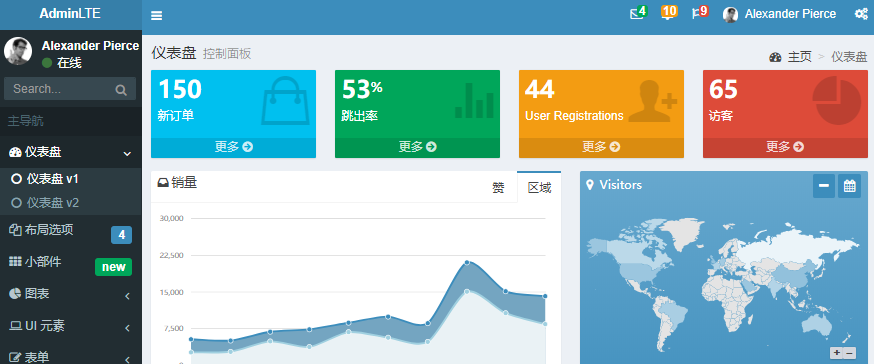Click 更多 link on 访客 card
The image size is (874, 364).
click(x=785, y=147)
